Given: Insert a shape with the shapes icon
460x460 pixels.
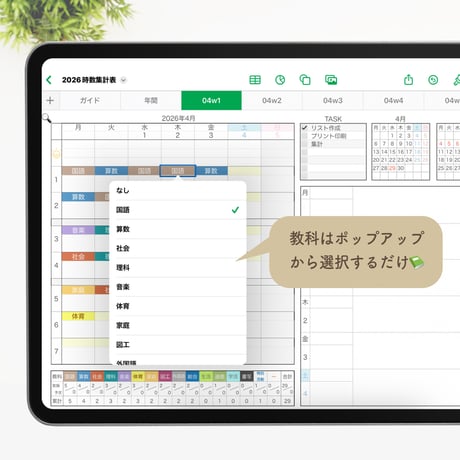Looking at the screenshot, I should 305,80.
